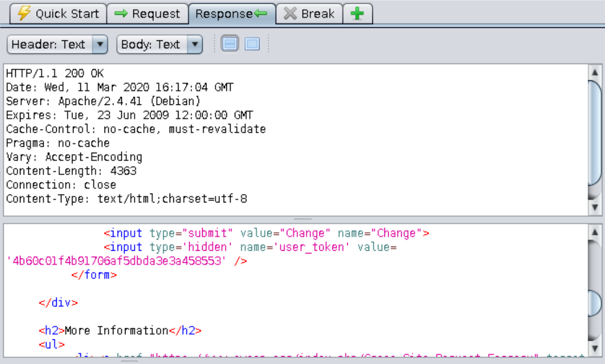Screen dimensions: 605x364
Task: Toggle the combined header and body view icon
Action: click(252, 45)
